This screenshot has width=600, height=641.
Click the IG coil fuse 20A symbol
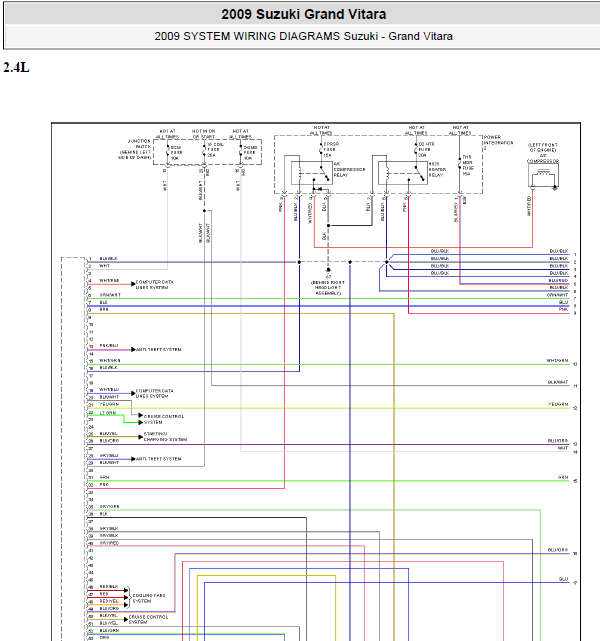coord(204,152)
